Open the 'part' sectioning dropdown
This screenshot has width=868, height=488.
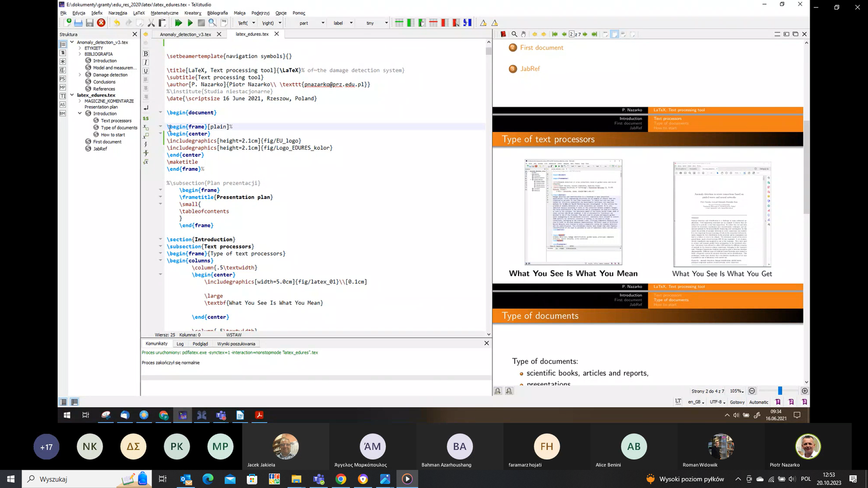coord(311,23)
